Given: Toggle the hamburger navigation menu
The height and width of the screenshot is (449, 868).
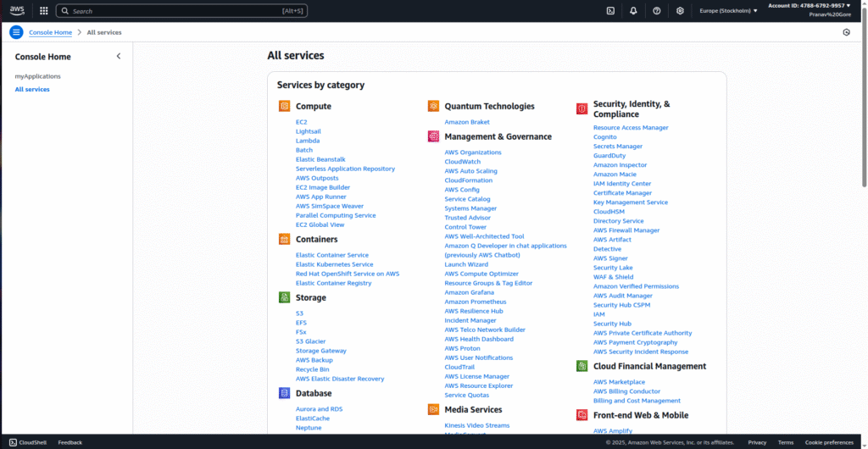Looking at the screenshot, I should tap(17, 32).
